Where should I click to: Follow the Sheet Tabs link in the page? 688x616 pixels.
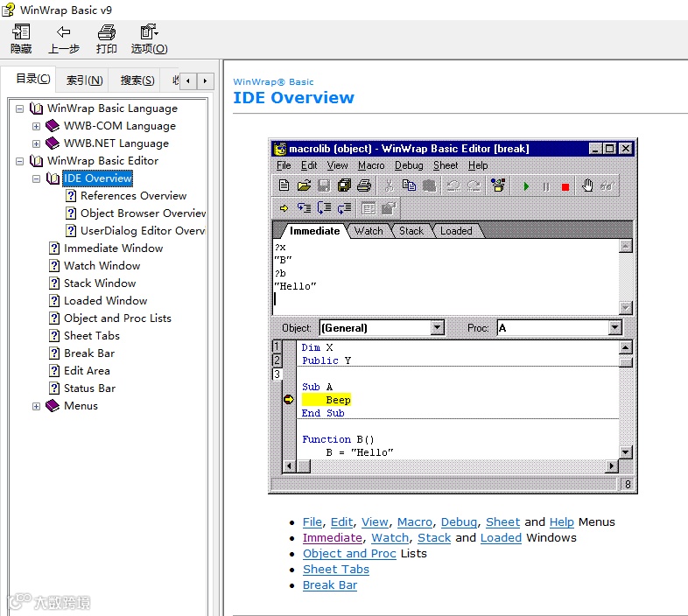[x=335, y=570]
